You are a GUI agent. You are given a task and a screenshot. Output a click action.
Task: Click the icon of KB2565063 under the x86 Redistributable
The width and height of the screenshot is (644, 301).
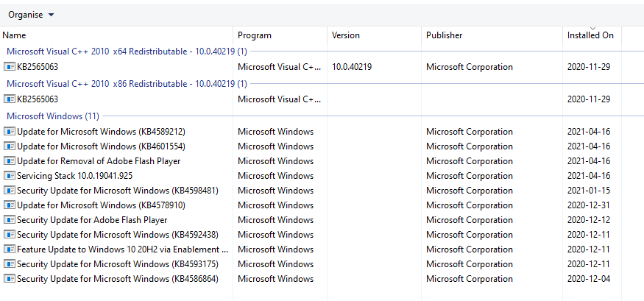(x=10, y=99)
